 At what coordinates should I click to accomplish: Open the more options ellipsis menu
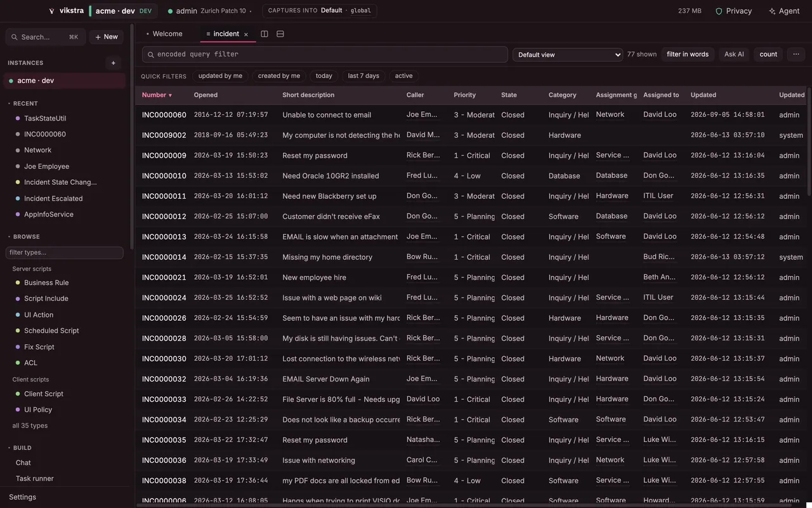(796, 55)
